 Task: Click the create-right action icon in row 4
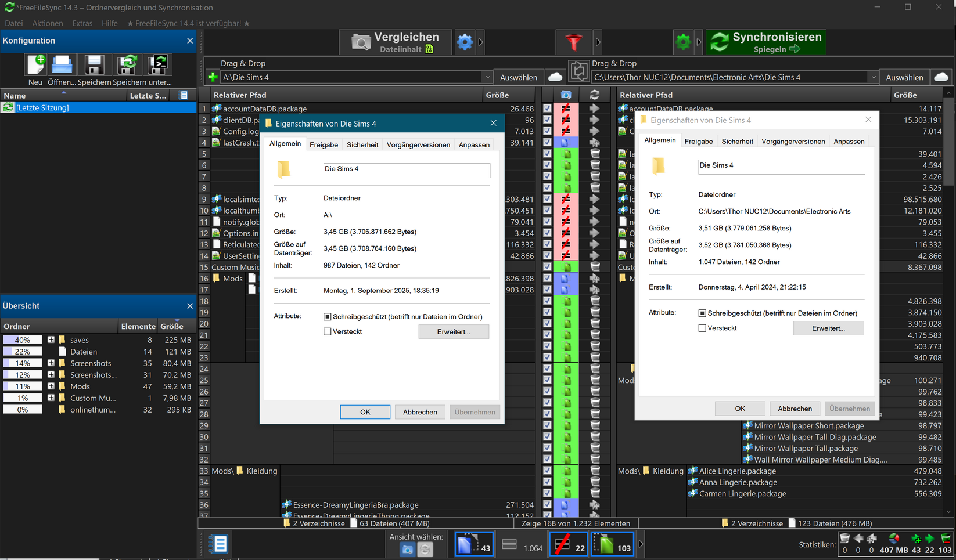[595, 143]
